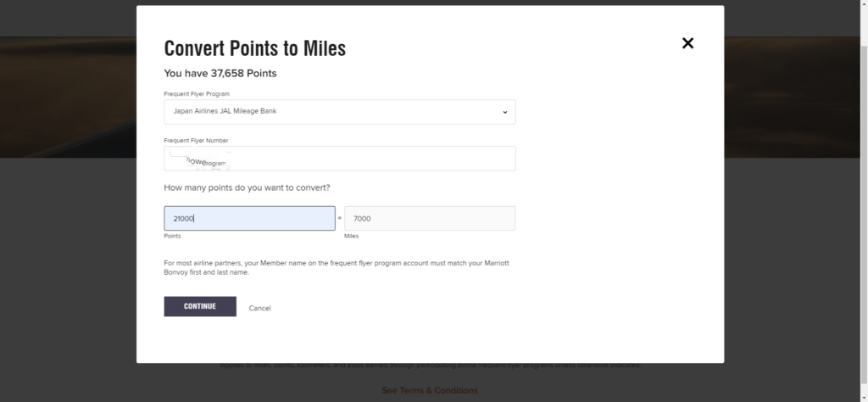Click the "How many points" question text
The image size is (868, 402).
tap(247, 187)
